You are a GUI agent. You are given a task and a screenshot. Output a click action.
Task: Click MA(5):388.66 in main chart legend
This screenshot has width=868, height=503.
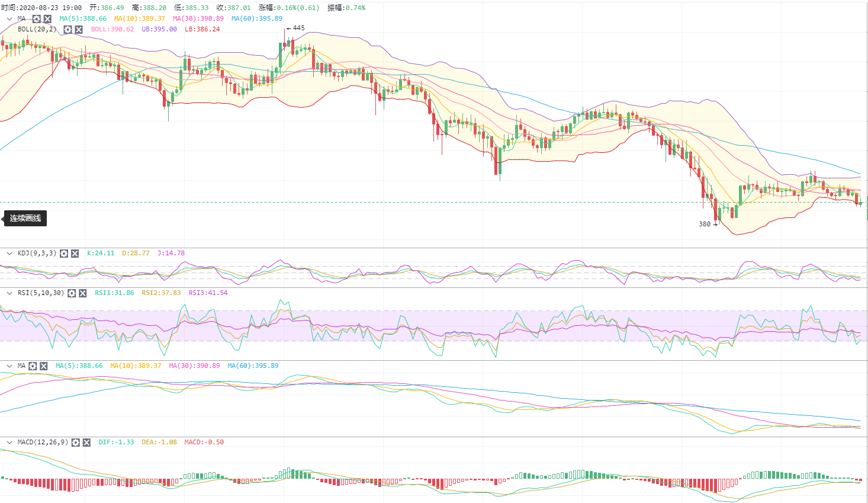pyautogui.click(x=83, y=19)
